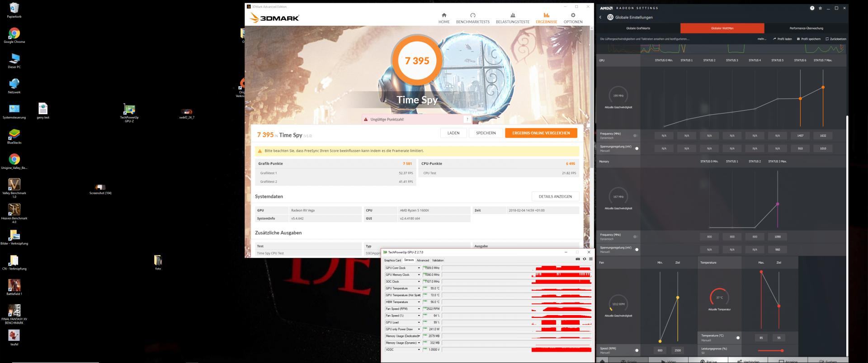This screenshot has height=363, width=868.
Task: Click Details Anzeigen button
Action: pos(555,197)
